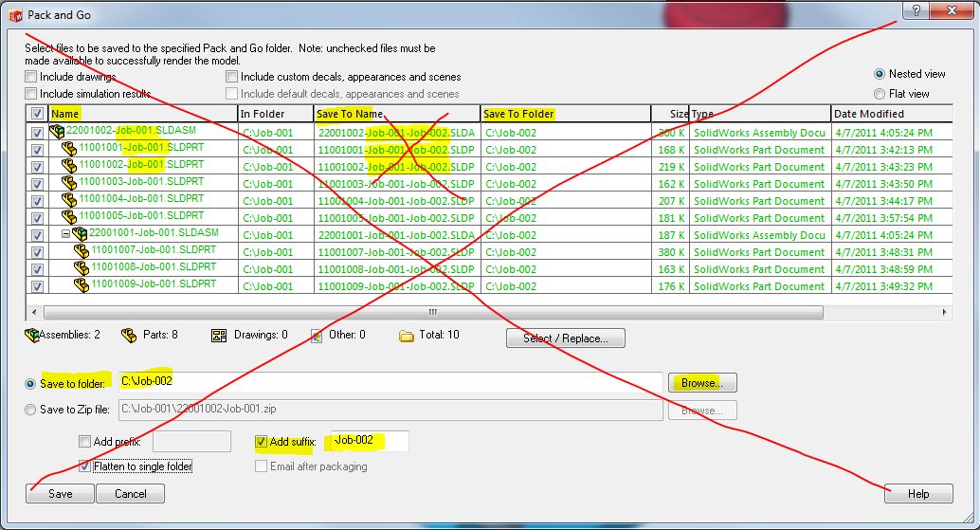The width and height of the screenshot is (980, 530).
Task: Enable the Add prefix checkbox
Action: click(x=84, y=441)
